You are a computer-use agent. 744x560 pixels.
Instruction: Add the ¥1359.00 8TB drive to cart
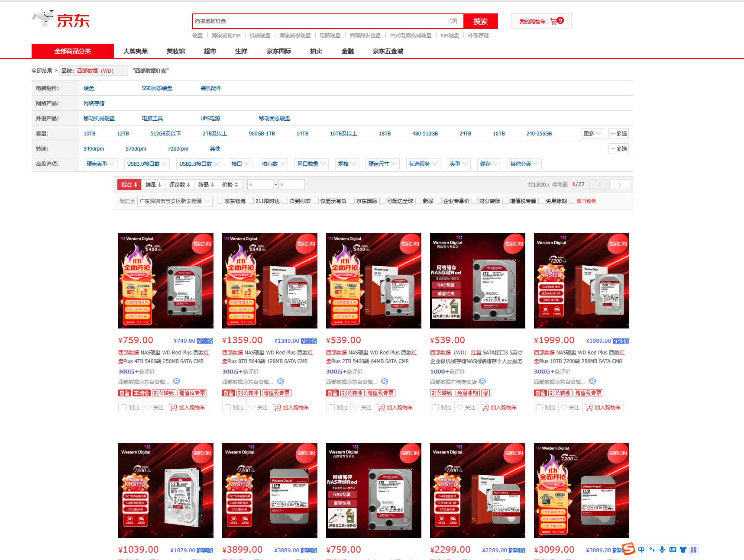click(291, 408)
